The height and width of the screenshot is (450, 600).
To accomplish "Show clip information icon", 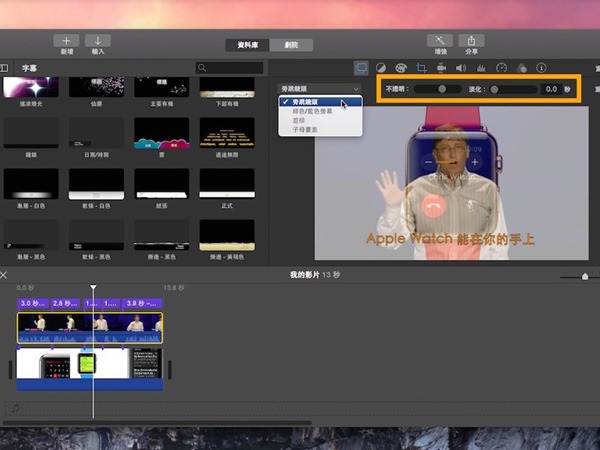I will click(x=541, y=68).
